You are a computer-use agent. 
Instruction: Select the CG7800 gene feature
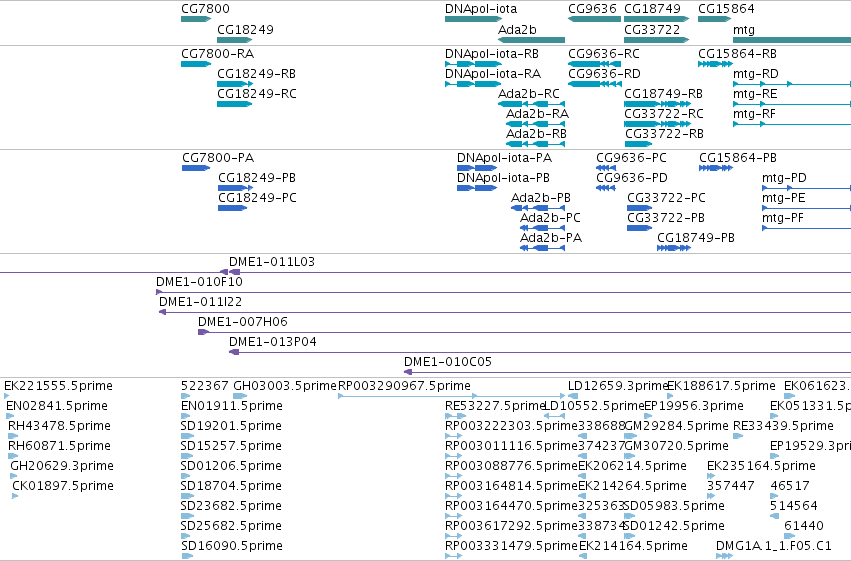[196, 19]
